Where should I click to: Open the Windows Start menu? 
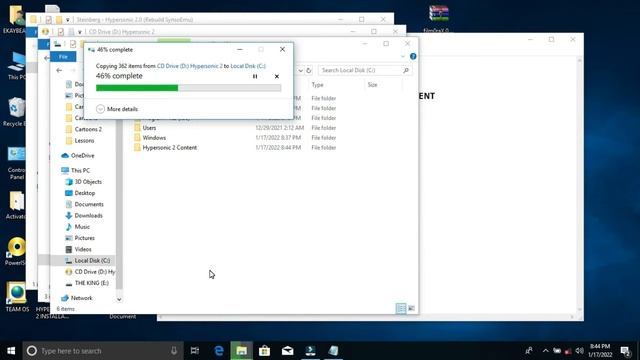pos(11,351)
